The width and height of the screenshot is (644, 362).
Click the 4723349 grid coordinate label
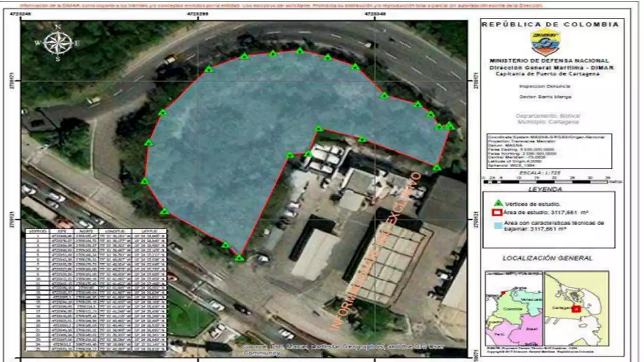pyautogui.click(x=376, y=14)
